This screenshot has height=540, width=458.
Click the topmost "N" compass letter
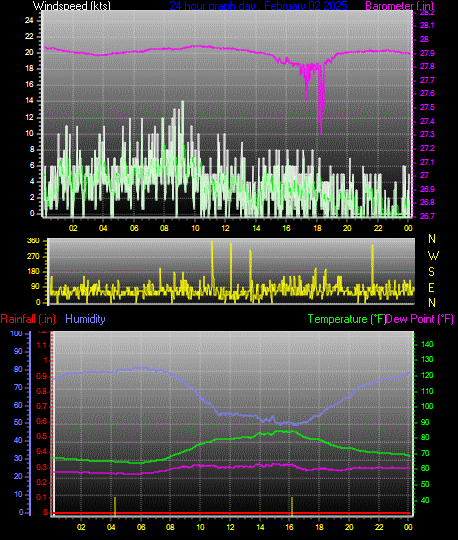431,238
